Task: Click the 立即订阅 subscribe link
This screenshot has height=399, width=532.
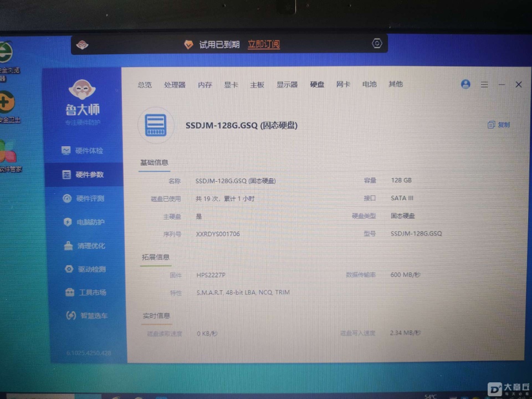Action: click(x=264, y=44)
